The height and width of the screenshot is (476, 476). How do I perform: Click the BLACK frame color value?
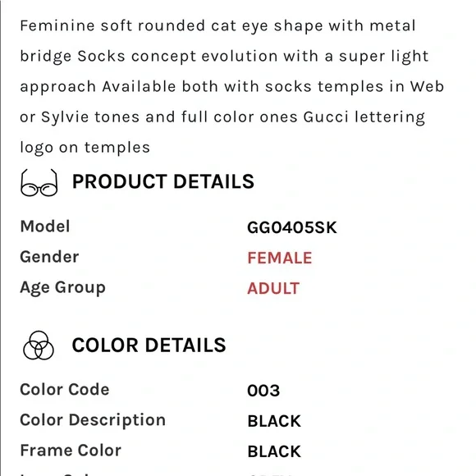[274, 451]
